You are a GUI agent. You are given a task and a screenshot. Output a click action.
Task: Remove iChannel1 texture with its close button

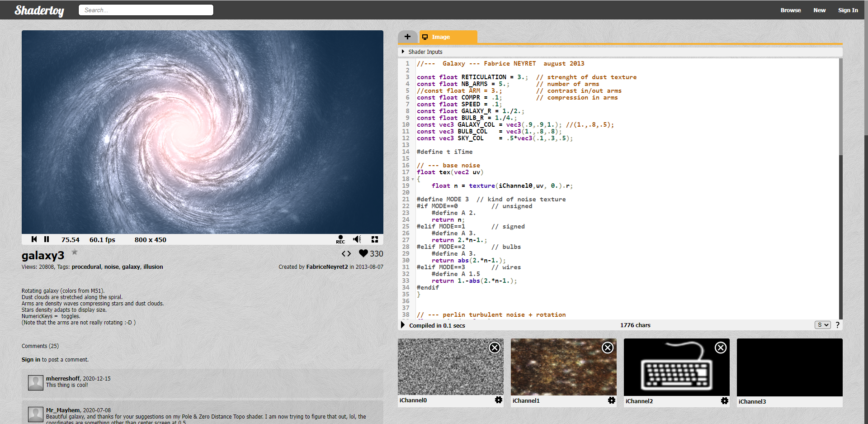point(607,348)
